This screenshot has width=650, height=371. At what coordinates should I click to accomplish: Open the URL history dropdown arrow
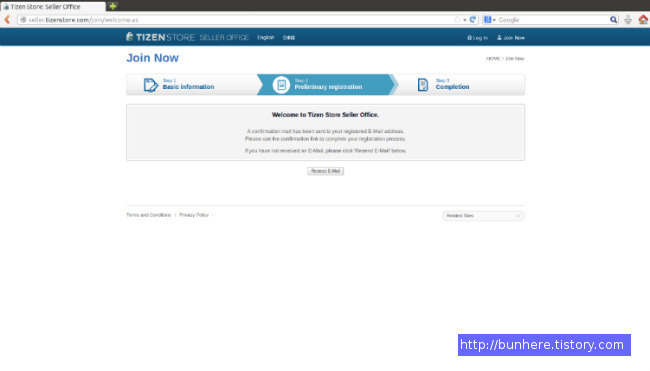[x=465, y=20]
